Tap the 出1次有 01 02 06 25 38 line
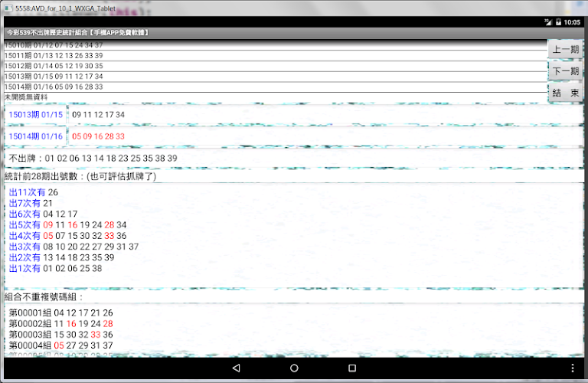The image size is (588, 383). click(x=55, y=268)
